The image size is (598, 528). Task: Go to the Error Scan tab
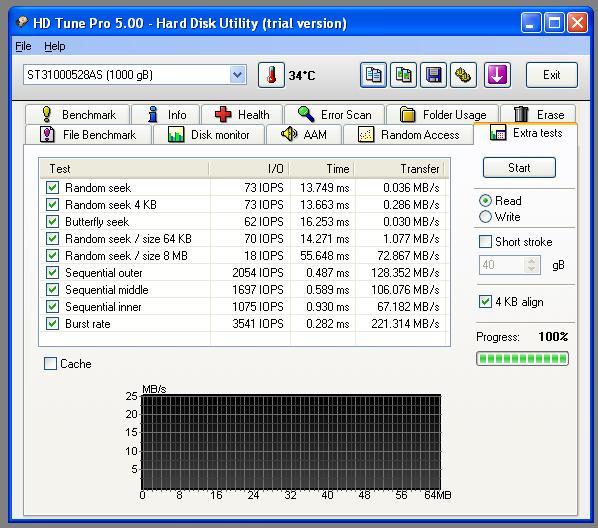[x=334, y=114]
